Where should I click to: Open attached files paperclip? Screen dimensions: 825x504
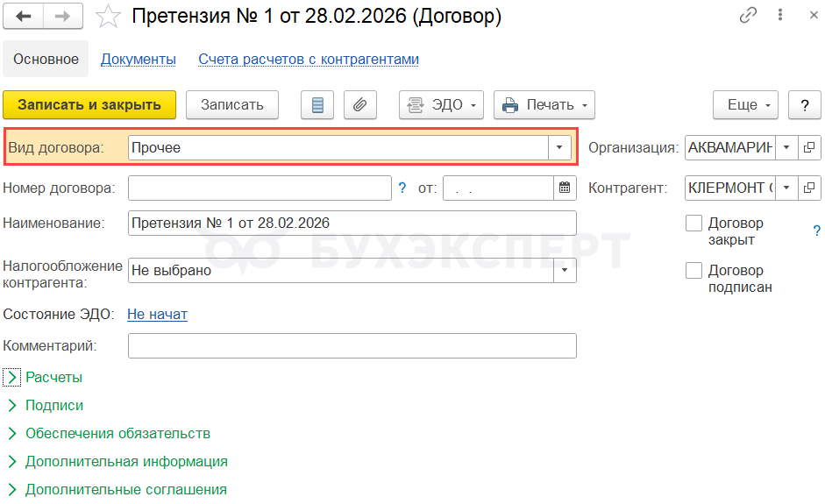(359, 105)
